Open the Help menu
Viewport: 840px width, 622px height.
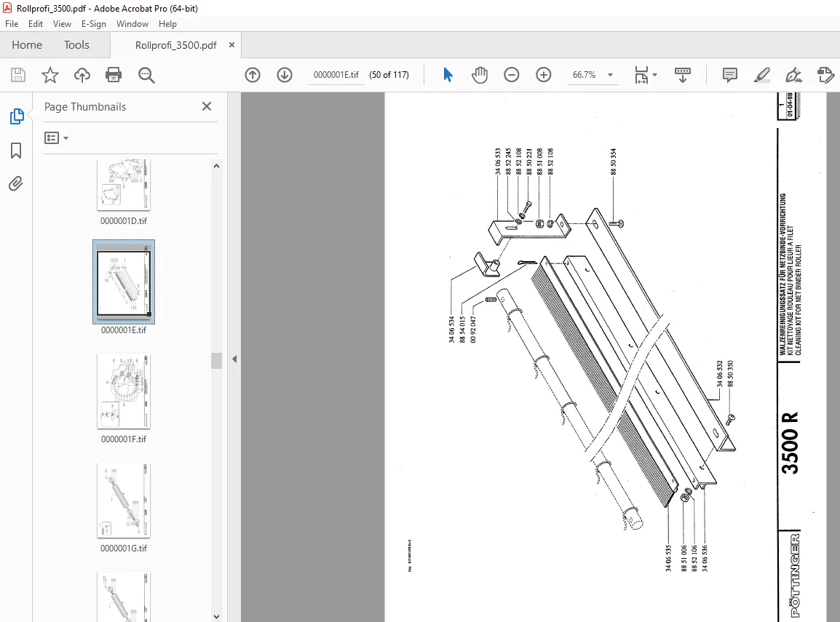[167, 24]
